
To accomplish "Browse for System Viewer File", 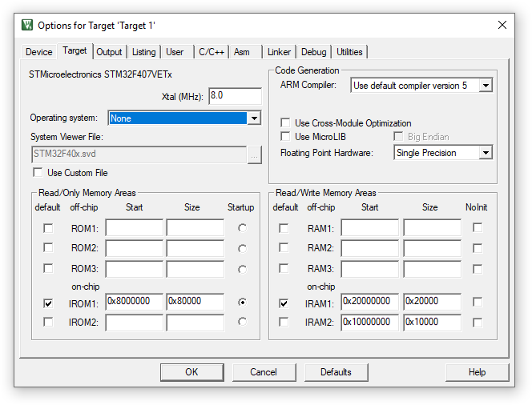I will coord(255,155).
